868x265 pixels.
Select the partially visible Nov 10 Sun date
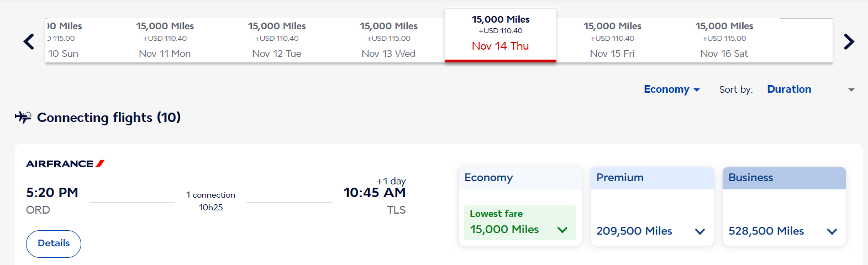pos(62,40)
